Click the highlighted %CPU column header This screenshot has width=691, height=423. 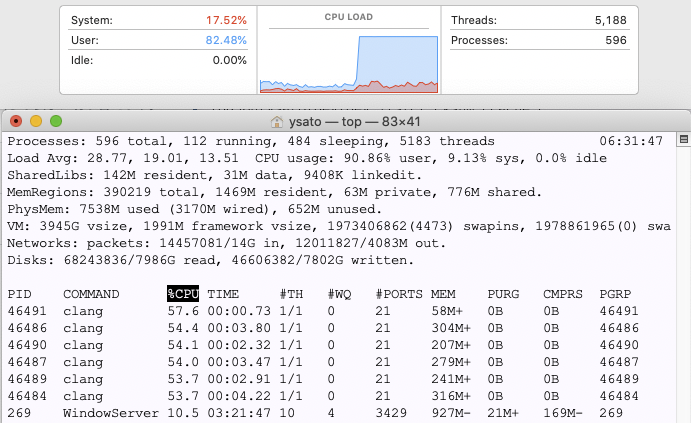click(x=185, y=294)
